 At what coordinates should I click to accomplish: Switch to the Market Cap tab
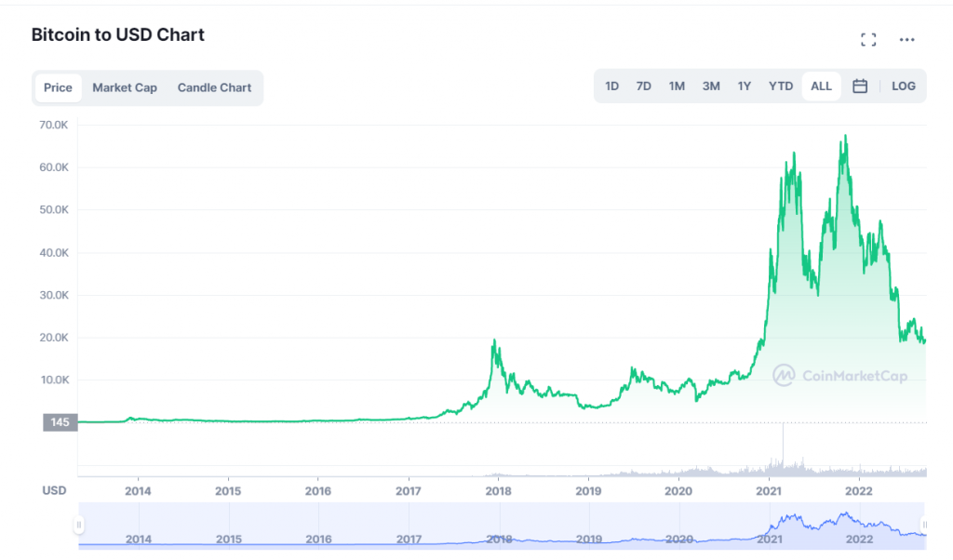[x=124, y=87]
